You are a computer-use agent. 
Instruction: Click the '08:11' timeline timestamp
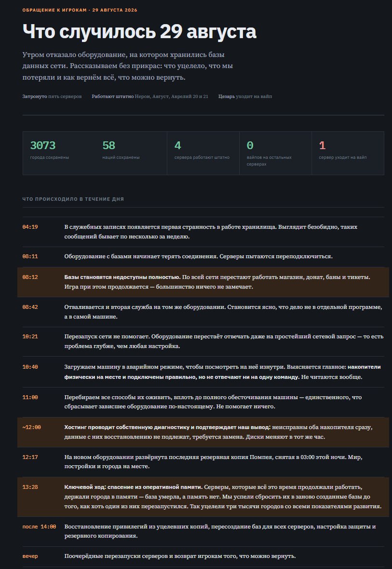[30, 257]
